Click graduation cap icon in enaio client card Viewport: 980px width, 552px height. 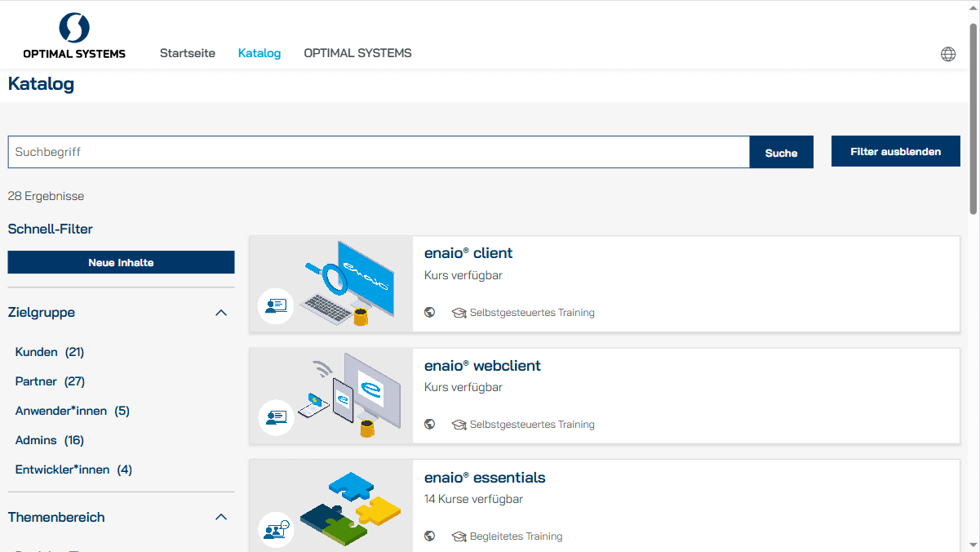click(x=459, y=313)
